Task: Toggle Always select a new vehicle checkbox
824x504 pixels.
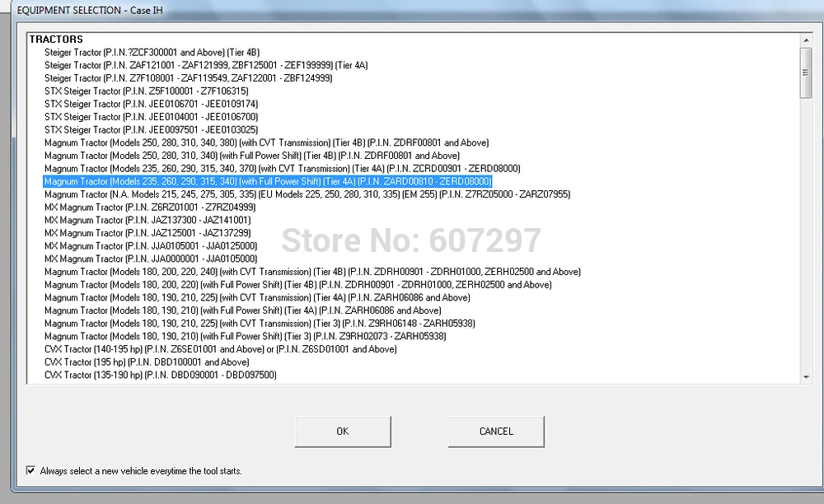Action: (31, 470)
